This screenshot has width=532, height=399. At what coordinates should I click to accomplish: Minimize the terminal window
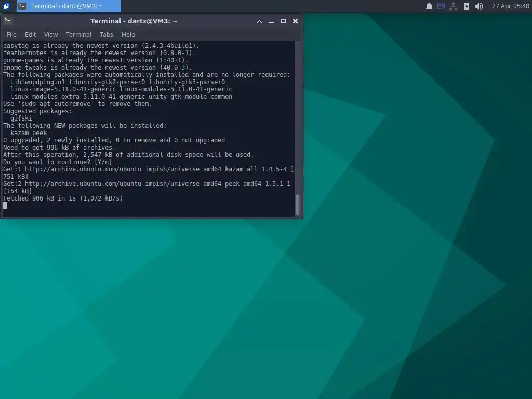coord(271,21)
